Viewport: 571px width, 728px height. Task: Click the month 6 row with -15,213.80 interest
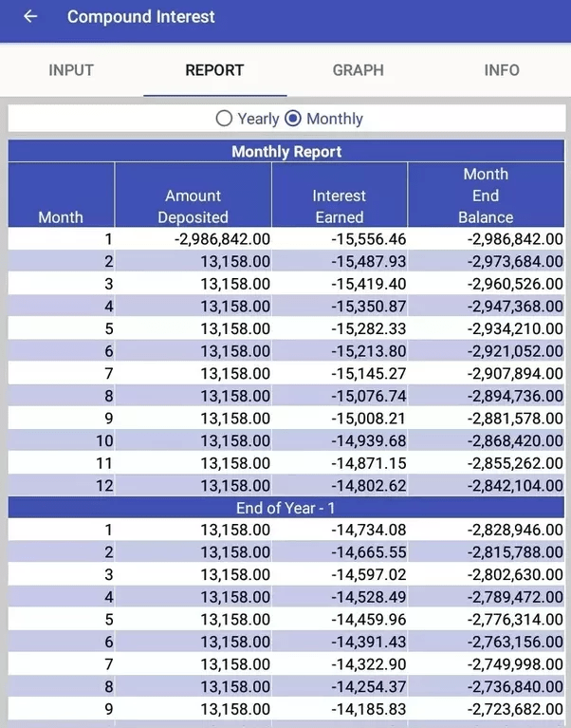click(x=286, y=351)
